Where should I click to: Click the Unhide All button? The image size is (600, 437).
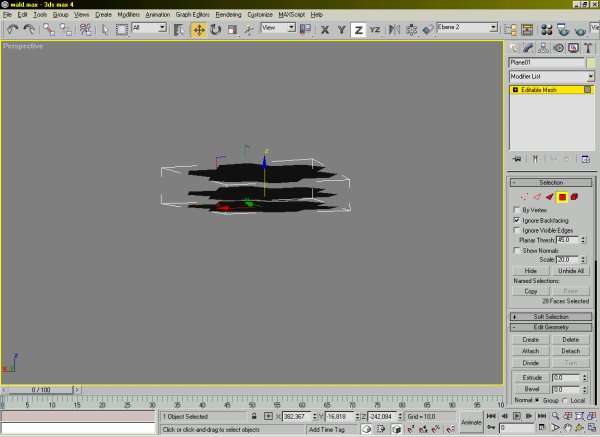pos(571,271)
